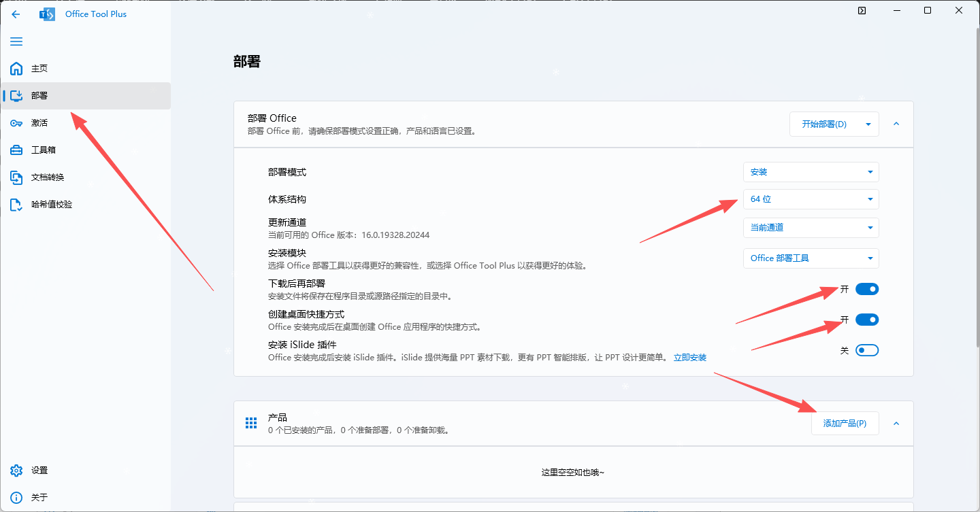Click the 立即安装 link for iSlide
The image size is (980, 512).
coord(690,357)
